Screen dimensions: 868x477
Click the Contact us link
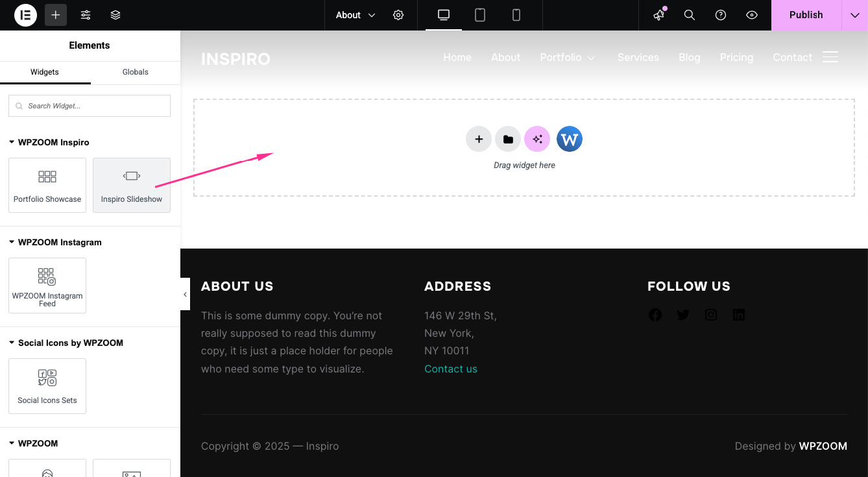pos(451,369)
